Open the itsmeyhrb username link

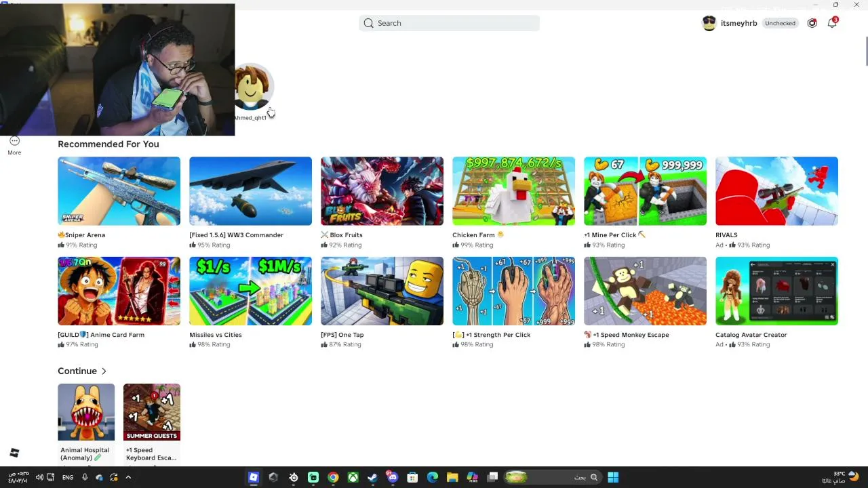[x=738, y=23]
